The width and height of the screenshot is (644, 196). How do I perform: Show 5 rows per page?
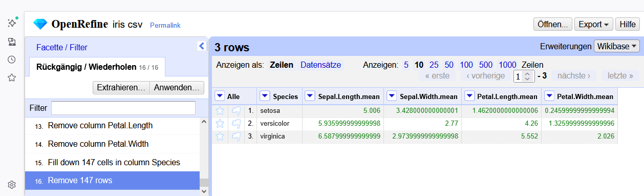coord(406,65)
